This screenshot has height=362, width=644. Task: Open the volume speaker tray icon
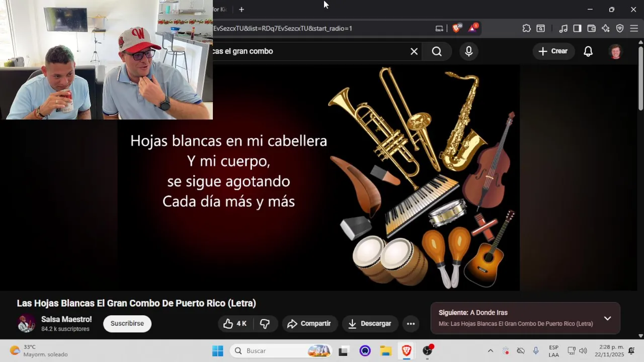click(583, 351)
